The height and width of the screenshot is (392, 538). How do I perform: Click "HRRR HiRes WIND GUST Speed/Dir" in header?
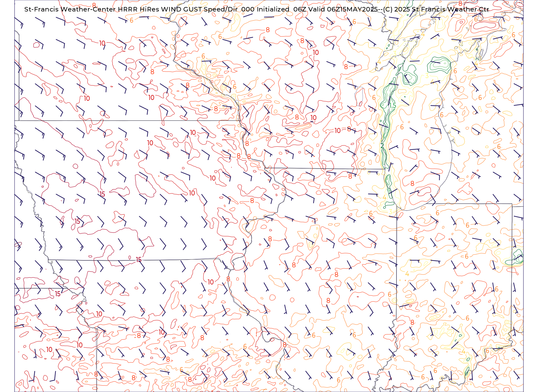click(177, 9)
